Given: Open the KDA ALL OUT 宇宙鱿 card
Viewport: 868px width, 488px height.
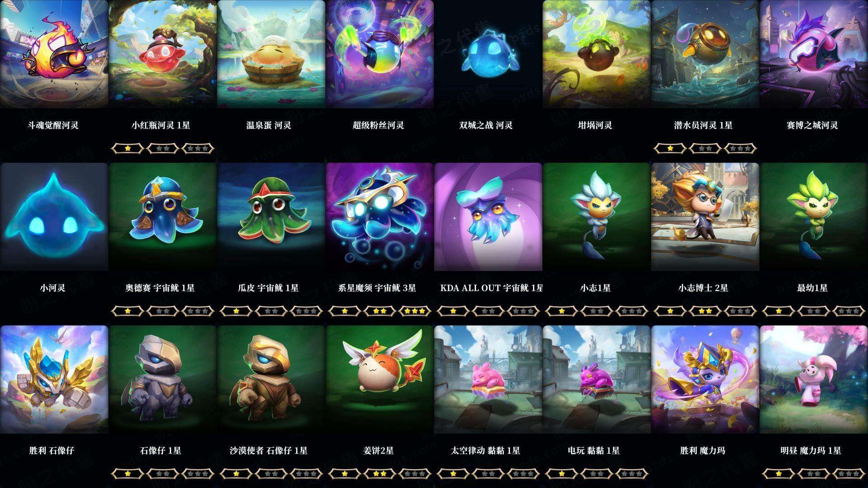Looking at the screenshot, I should (x=488, y=217).
